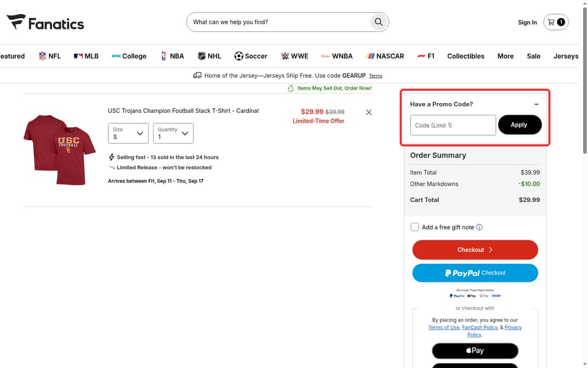Open the Collectibles menu

pyautogui.click(x=466, y=56)
